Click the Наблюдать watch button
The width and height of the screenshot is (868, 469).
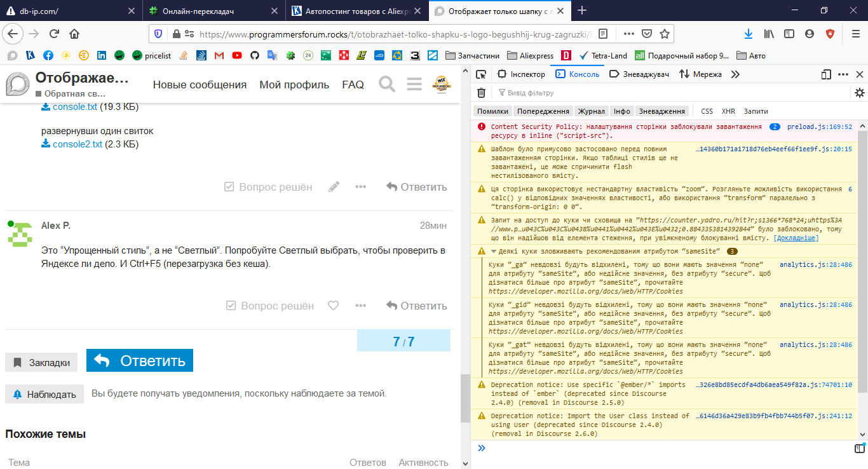44,394
